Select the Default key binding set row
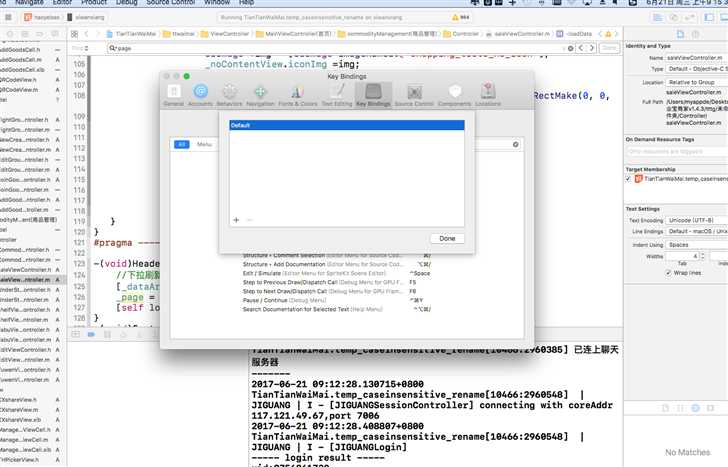Viewport: 728px width, 467px height. pos(347,125)
